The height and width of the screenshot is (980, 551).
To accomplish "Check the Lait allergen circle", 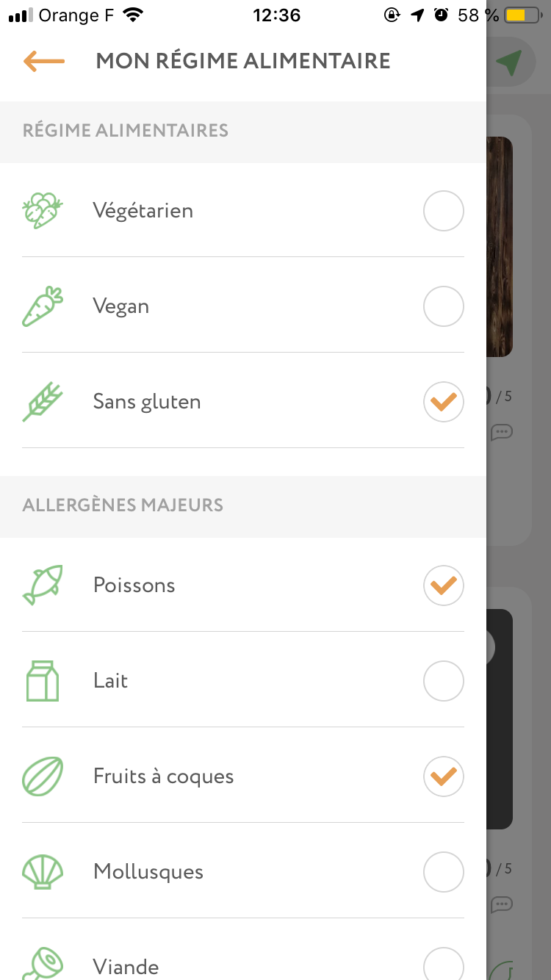I will (x=444, y=681).
